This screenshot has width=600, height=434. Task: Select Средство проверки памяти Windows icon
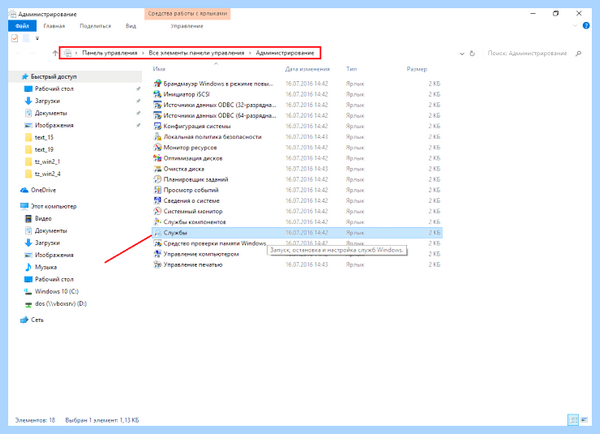point(157,243)
